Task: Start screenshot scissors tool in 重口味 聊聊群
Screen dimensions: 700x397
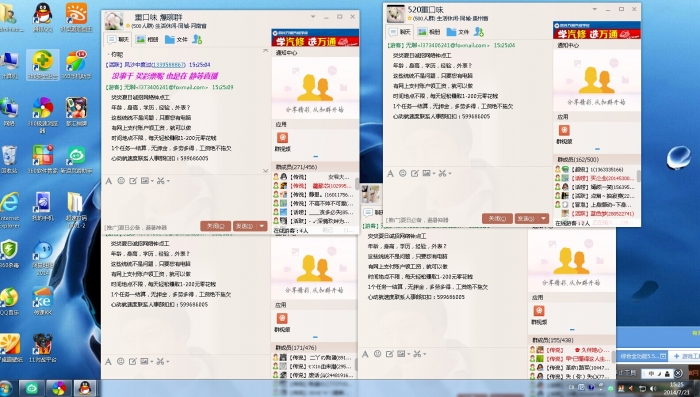Action: 161,181
